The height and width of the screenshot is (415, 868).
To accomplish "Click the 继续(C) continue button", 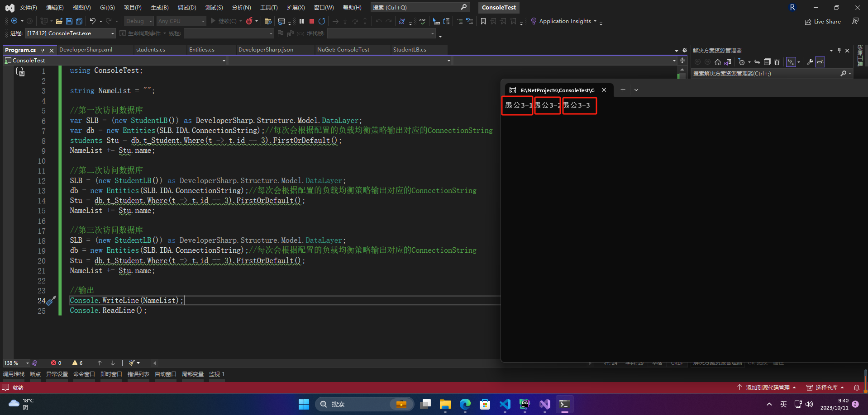I will pyautogui.click(x=223, y=21).
